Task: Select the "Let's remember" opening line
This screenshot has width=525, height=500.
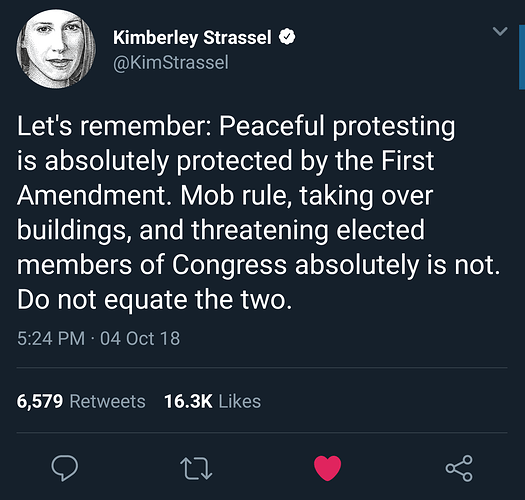Action: coord(114,126)
